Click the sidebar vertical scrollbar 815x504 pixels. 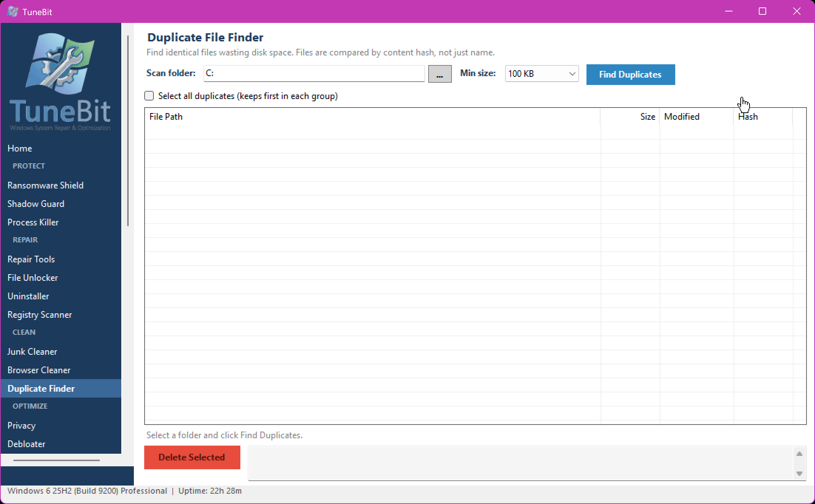point(128,130)
